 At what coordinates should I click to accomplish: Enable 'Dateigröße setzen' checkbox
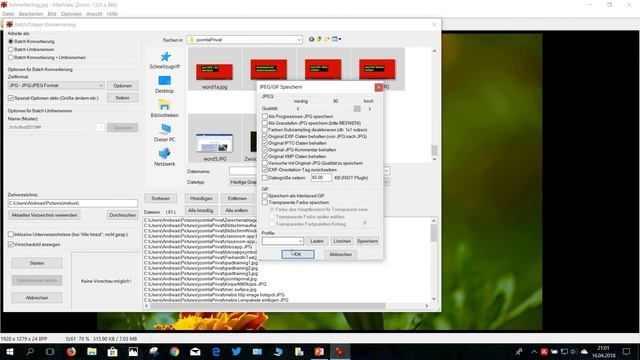click(x=265, y=178)
